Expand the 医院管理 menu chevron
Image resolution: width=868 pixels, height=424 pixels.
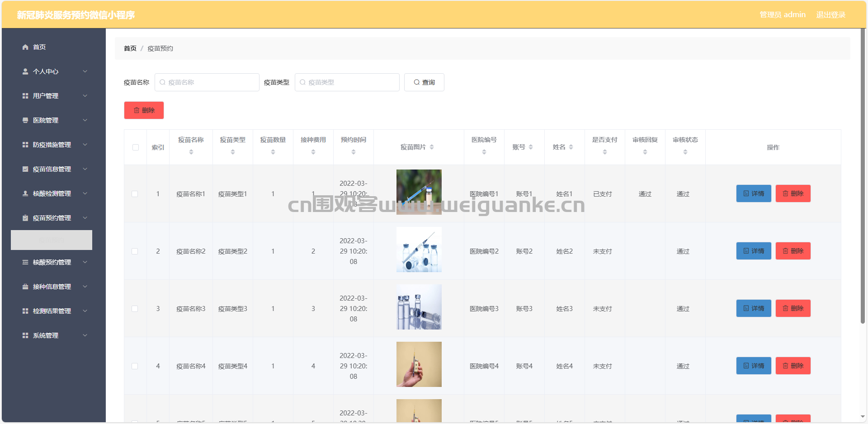pyautogui.click(x=85, y=120)
